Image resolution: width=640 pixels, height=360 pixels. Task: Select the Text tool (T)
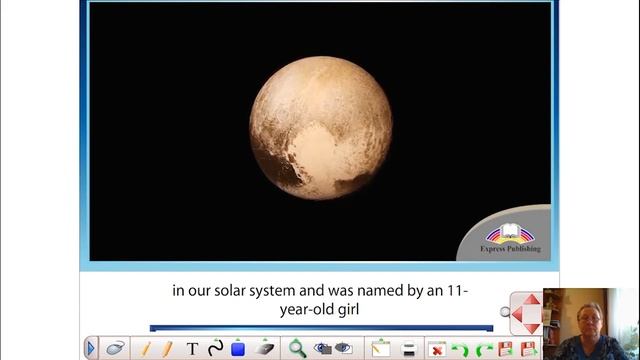point(192,349)
